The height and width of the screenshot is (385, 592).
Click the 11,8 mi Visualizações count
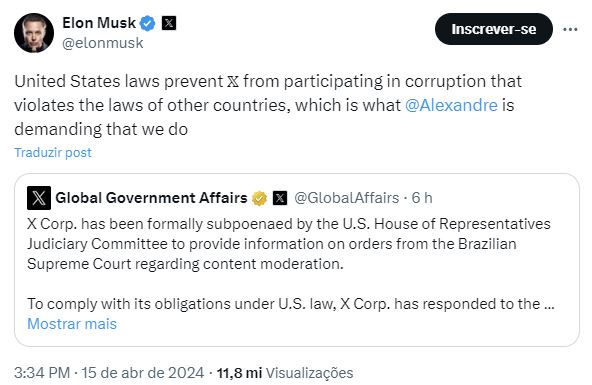click(285, 373)
